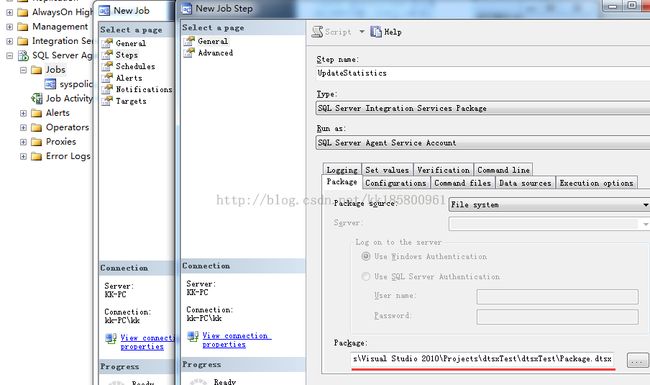
Task: Expand the Management tree node
Action: coord(10,27)
